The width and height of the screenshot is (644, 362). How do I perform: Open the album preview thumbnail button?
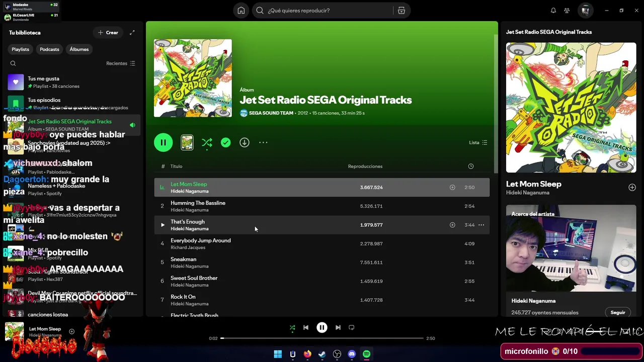click(187, 142)
